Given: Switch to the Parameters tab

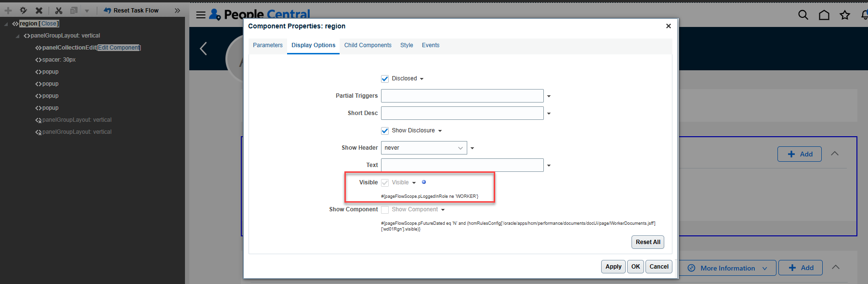Looking at the screenshot, I should (268, 45).
